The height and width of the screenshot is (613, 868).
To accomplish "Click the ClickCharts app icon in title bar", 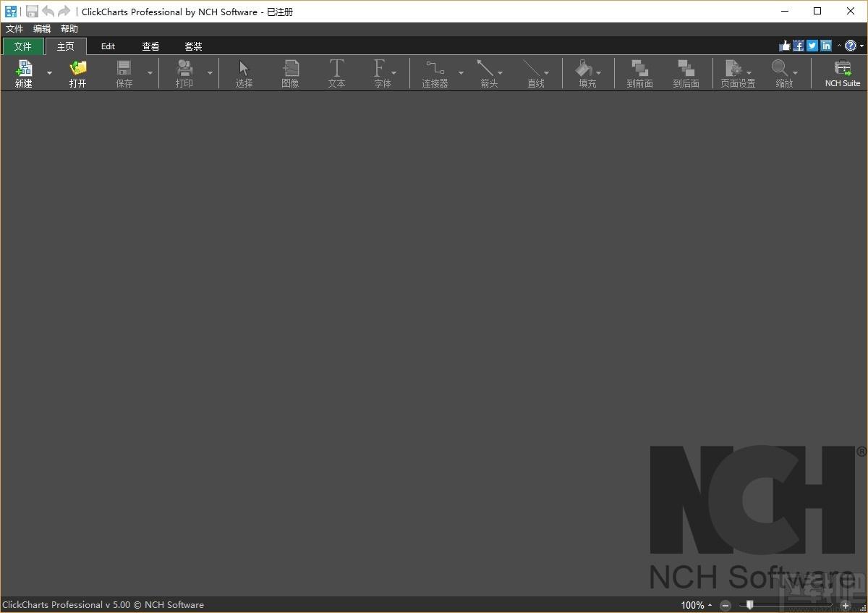I will (x=11, y=11).
